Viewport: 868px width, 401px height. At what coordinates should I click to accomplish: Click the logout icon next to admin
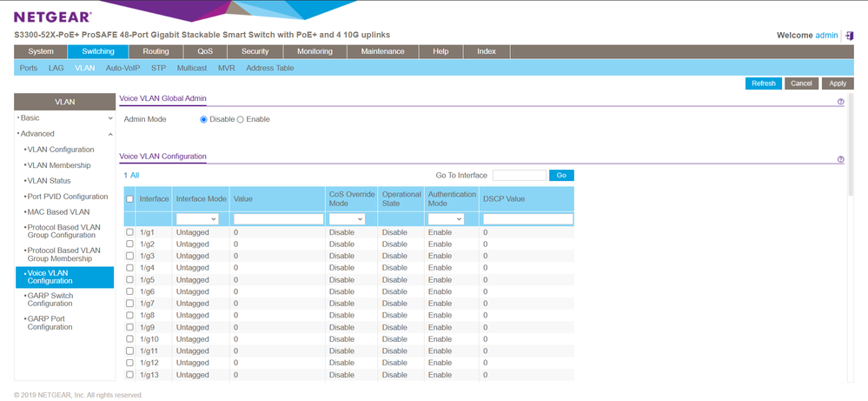pos(850,36)
